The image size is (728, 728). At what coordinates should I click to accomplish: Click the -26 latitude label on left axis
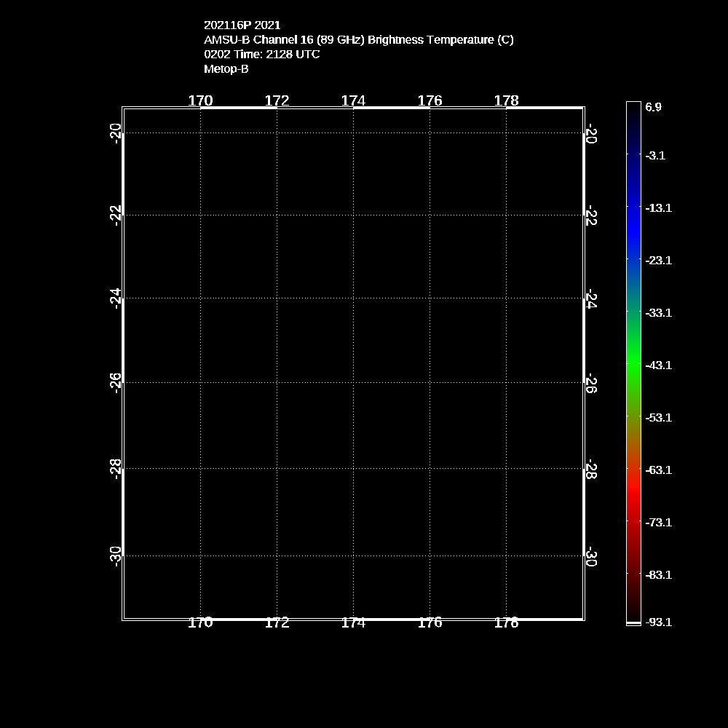115,382
